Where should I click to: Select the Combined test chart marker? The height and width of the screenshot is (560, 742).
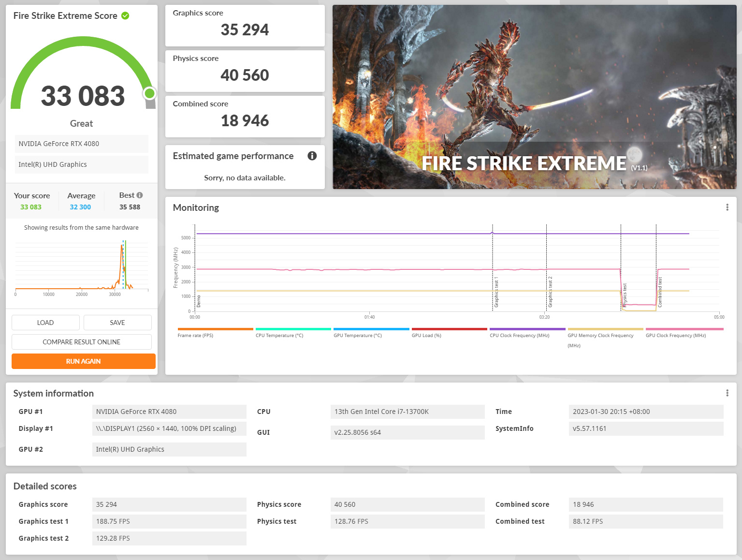pos(660,292)
